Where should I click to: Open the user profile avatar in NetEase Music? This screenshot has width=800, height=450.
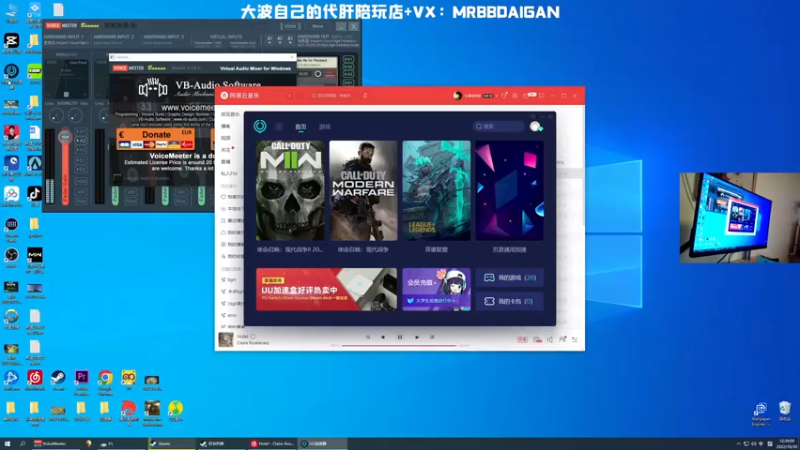pos(457,95)
